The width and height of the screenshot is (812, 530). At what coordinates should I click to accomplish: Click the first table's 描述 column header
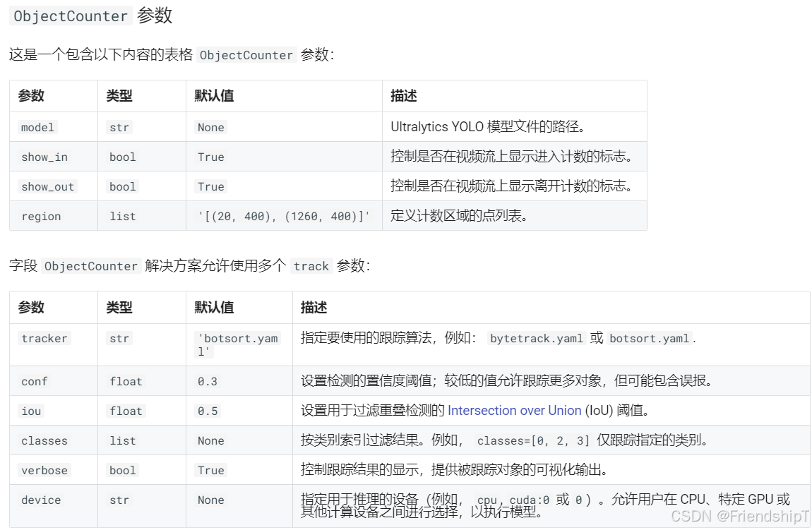coord(402,96)
